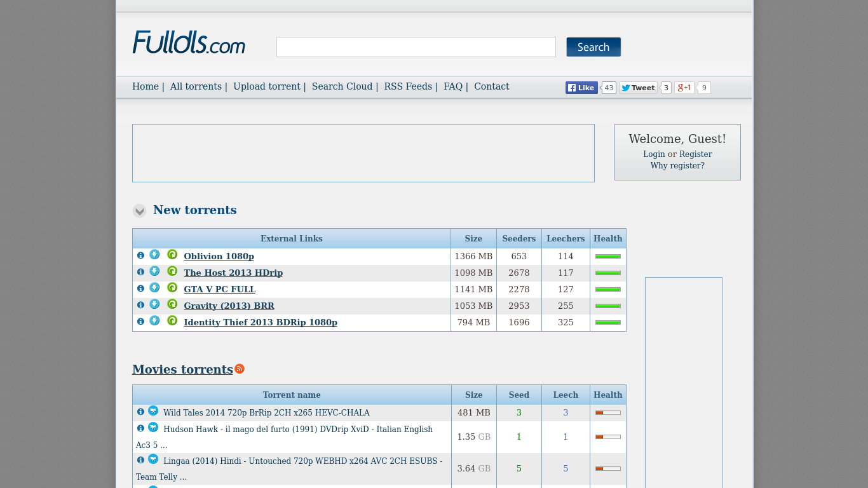
Task: Click green circular icon for The Host 2013 HDrip
Action: [172, 271]
